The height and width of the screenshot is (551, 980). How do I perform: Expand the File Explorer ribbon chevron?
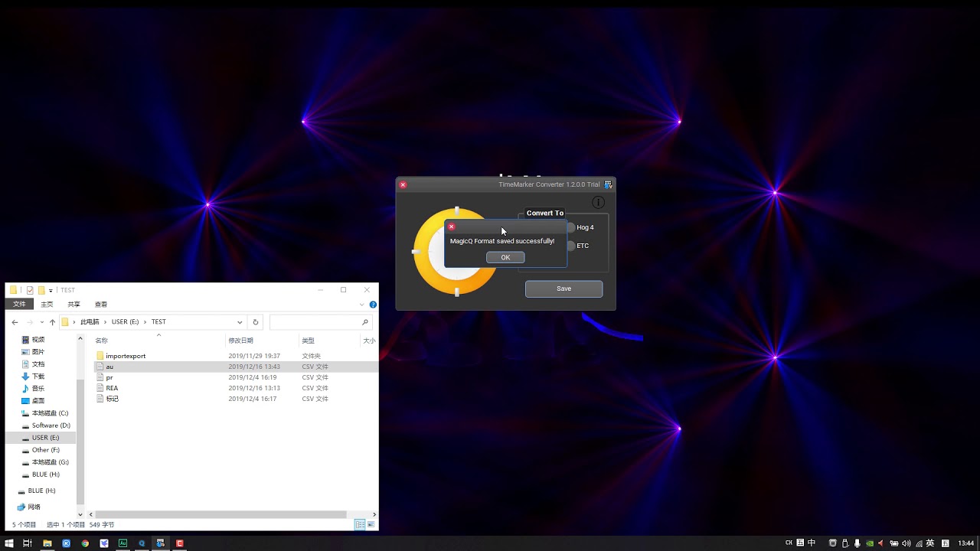(x=363, y=305)
